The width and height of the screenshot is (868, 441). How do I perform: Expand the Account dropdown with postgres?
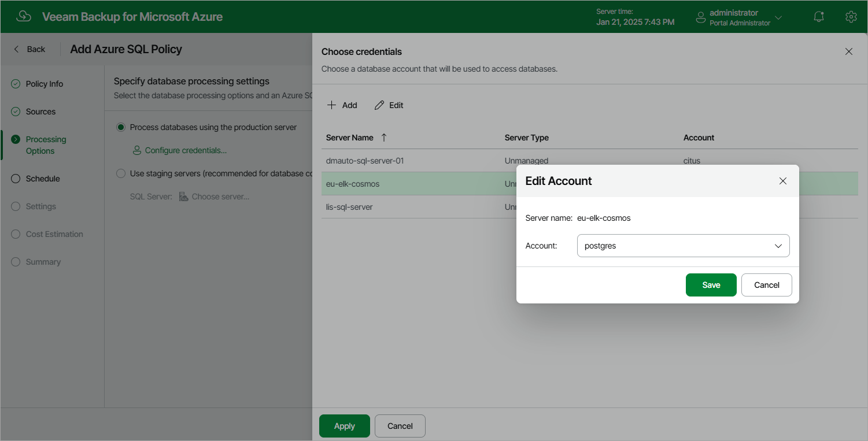tap(683, 246)
